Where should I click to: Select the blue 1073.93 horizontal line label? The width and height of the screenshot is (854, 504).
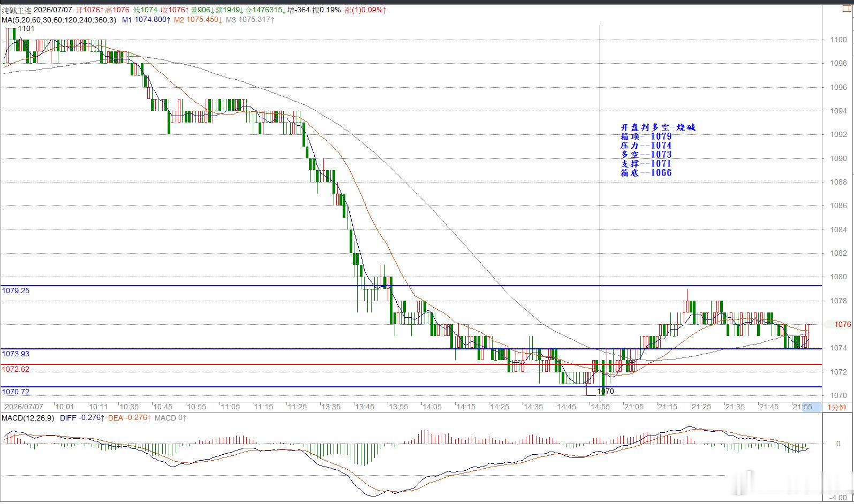16,354
